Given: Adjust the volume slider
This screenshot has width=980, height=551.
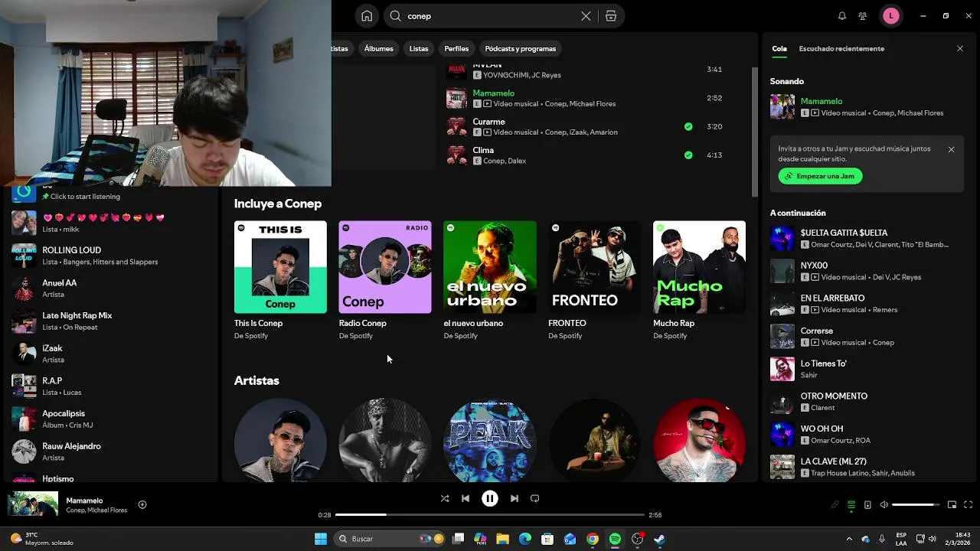Looking at the screenshot, I should pyautogui.click(x=916, y=505).
